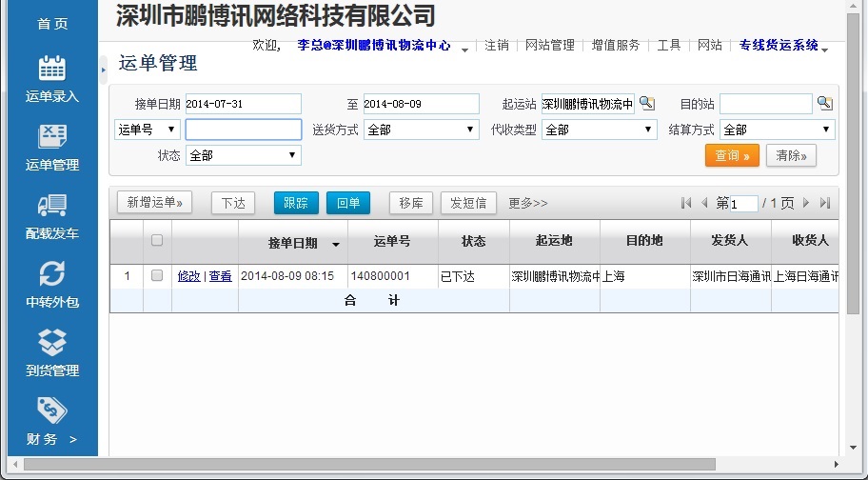Click the 修改 link in row 1
This screenshot has height=480, width=868.
(x=188, y=275)
